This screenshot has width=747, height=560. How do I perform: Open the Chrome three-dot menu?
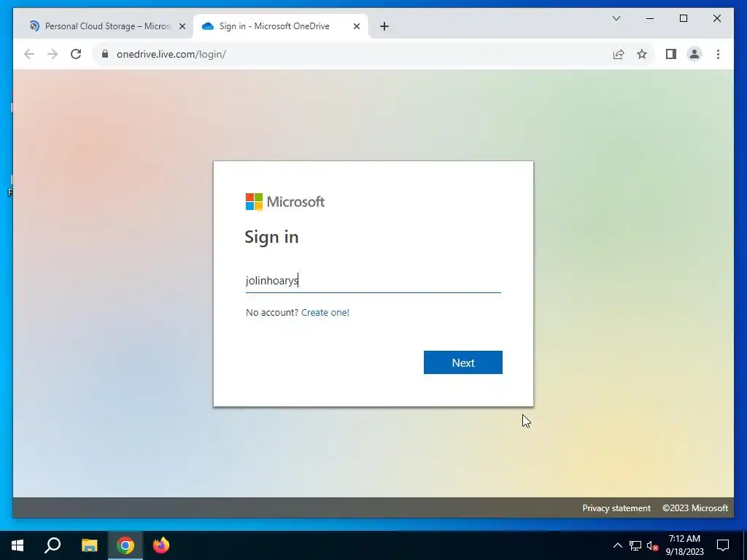pos(718,54)
